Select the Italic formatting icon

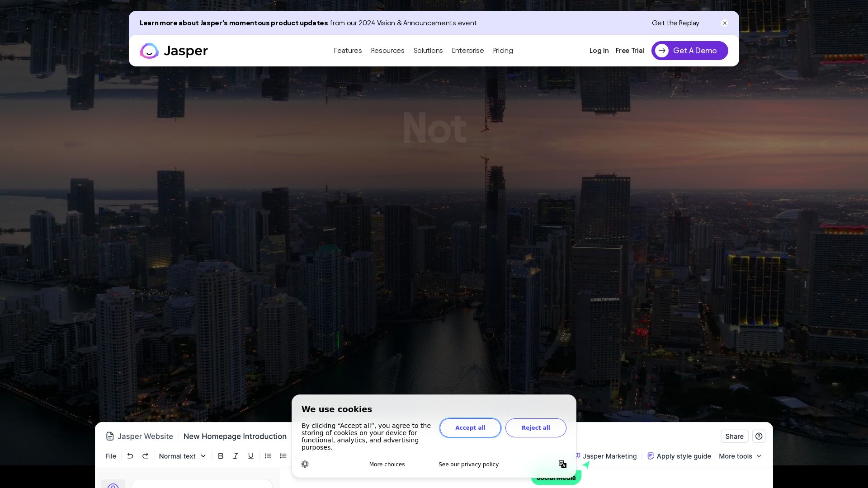[x=236, y=456]
